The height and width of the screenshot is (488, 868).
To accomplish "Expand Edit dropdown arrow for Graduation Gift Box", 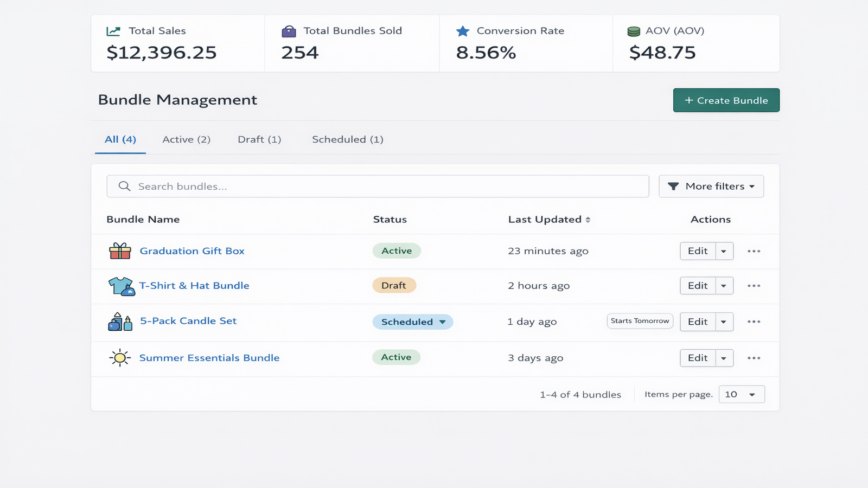I will coord(724,251).
